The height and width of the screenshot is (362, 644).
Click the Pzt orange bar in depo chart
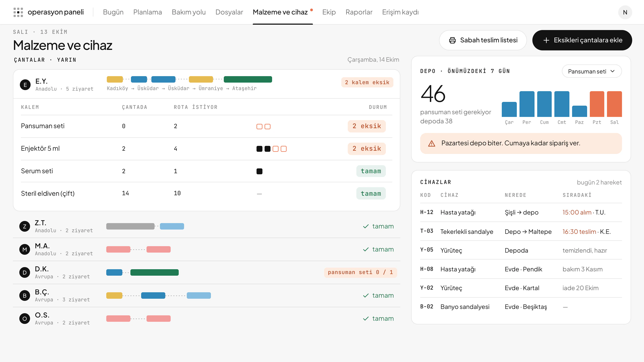(x=597, y=104)
